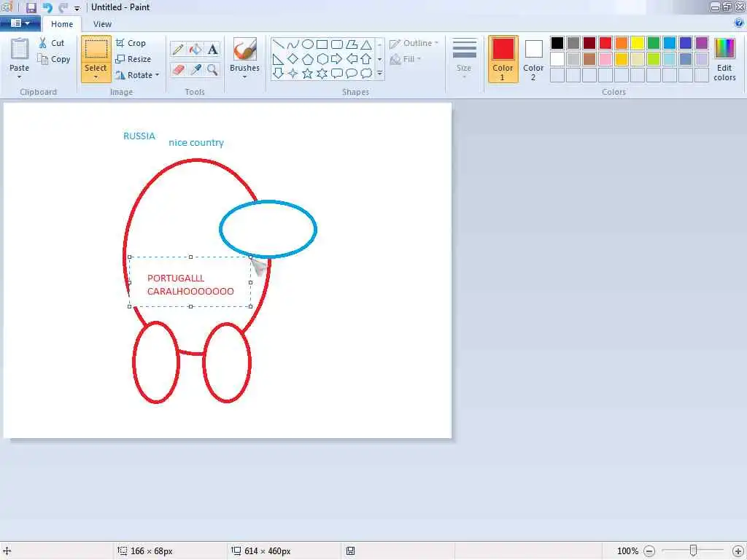This screenshot has height=560, width=747.
Task: Select the Text tool
Action: 212,49
